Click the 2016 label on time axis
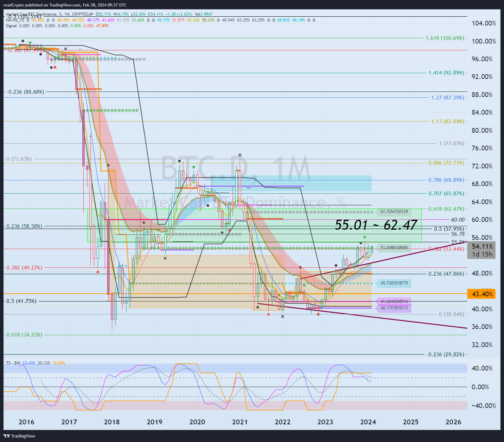 [x=27, y=422]
